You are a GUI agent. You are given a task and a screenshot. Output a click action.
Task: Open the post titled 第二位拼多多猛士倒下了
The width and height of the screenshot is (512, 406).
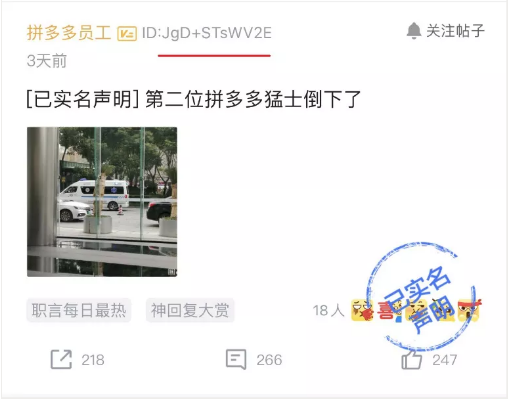[x=194, y=99]
